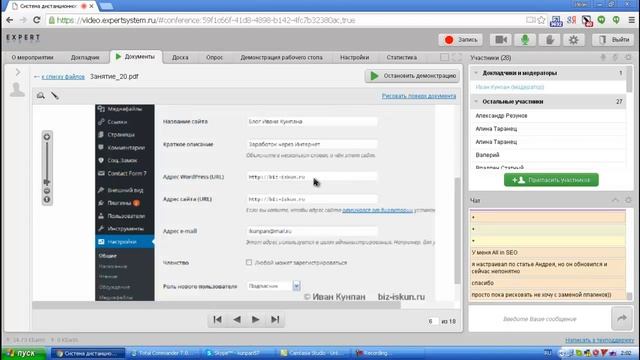Open the Докладчик tab

click(x=85, y=58)
